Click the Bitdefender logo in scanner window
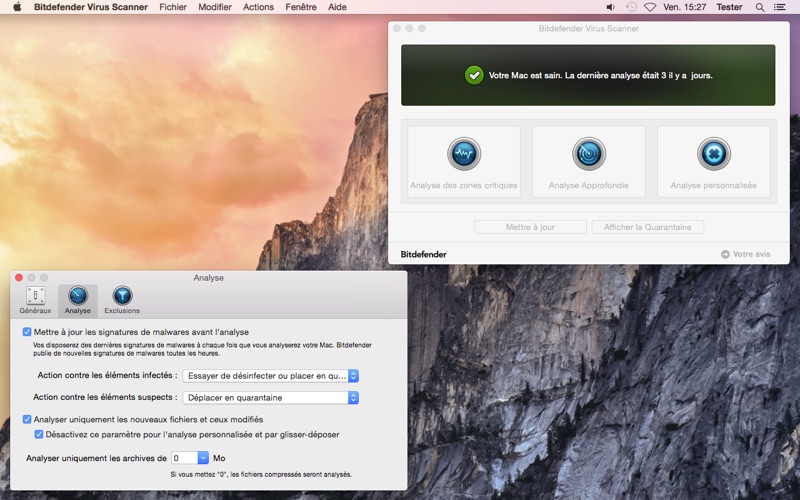 (x=423, y=254)
